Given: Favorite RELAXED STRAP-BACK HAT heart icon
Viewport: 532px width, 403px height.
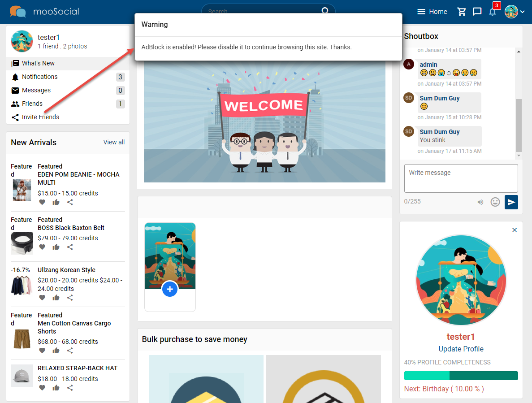Looking at the screenshot, I should [42, 388].
